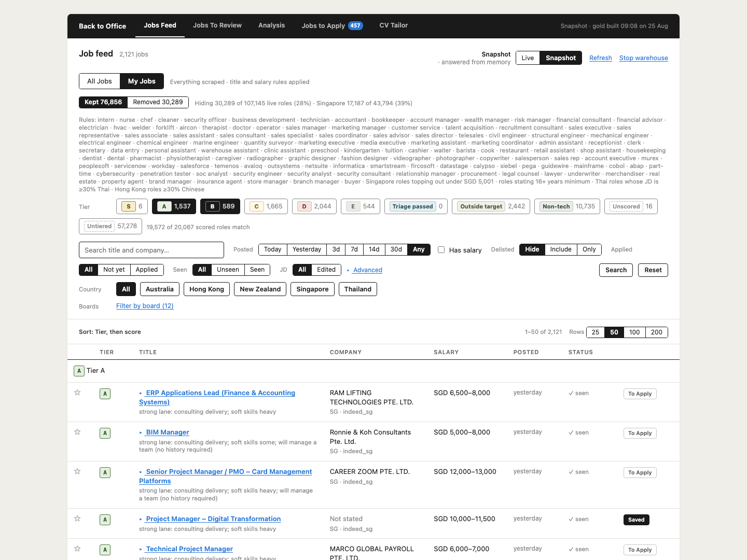Toggle the tier B filter chip
This screenshot has height=560, width=747.
coord(220,206)
